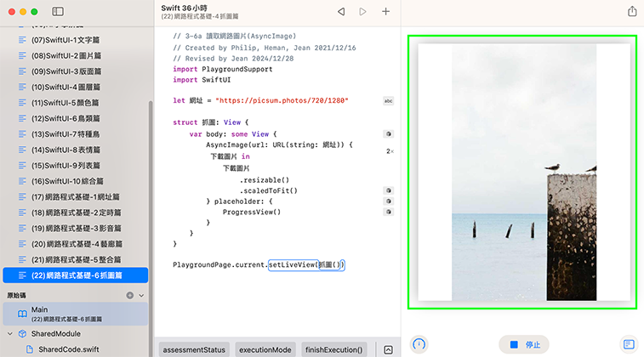Insert the executionMode suggestion
644x357 pixels.
click(x=265, y=349)
